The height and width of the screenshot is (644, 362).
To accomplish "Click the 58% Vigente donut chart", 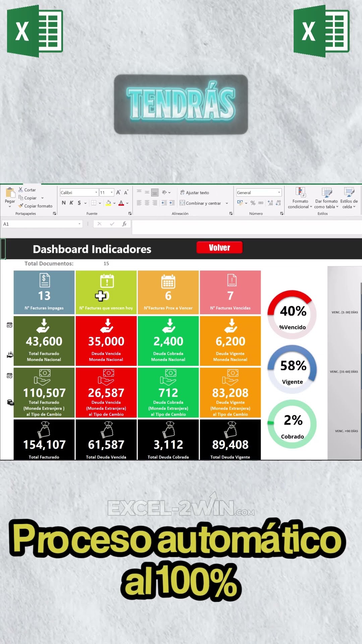I will click(292, 369).
